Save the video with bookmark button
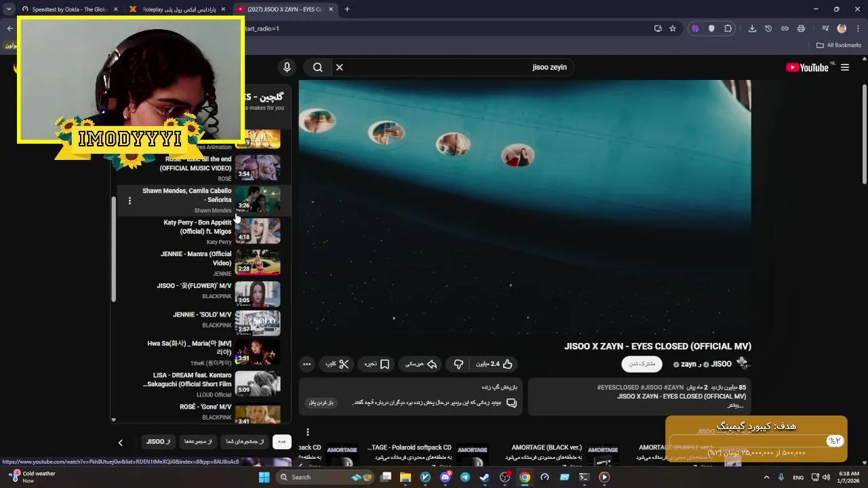Screen dimensions: 868x488 point(376,364)
